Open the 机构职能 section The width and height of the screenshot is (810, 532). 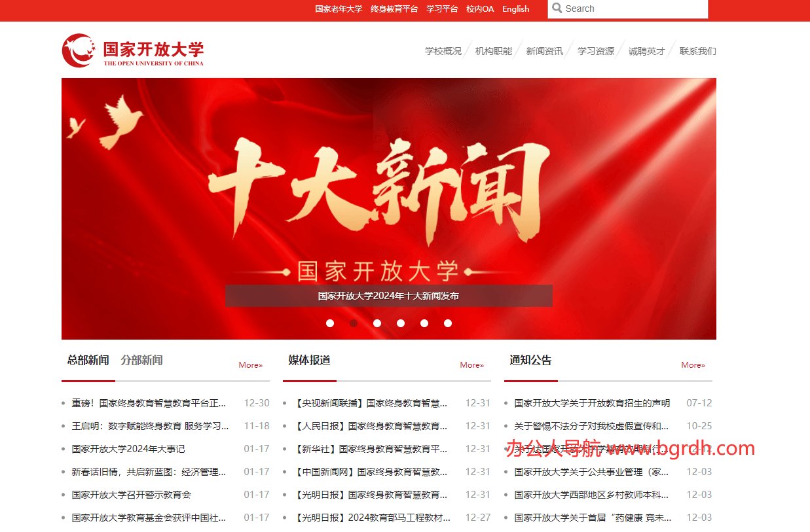click(493, 50)
